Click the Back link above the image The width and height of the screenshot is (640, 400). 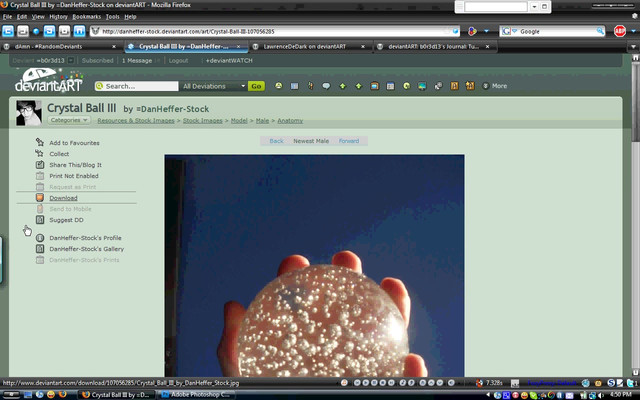tap(276, 141)
